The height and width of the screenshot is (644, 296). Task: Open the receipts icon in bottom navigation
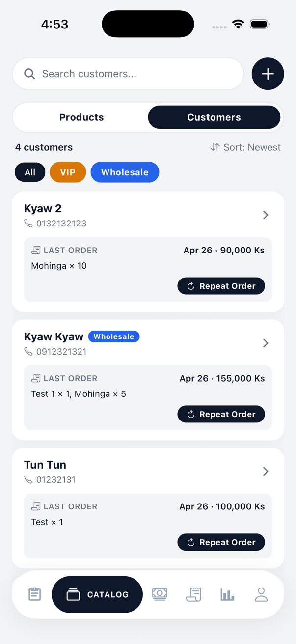[194, 594]
